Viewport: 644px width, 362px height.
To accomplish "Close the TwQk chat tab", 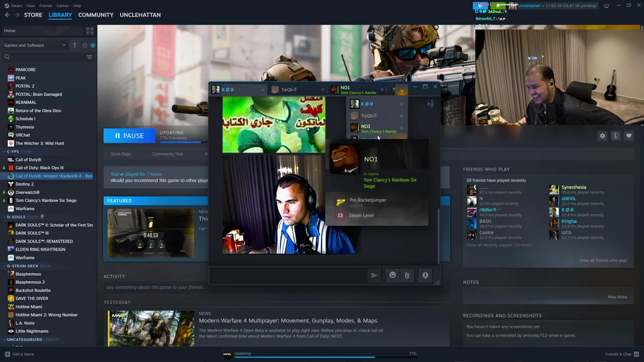I will [x=322, y=90].
